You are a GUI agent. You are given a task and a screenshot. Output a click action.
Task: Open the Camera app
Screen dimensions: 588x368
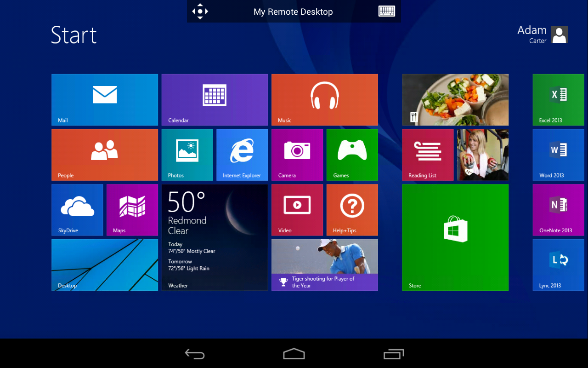tap(297, 155)
